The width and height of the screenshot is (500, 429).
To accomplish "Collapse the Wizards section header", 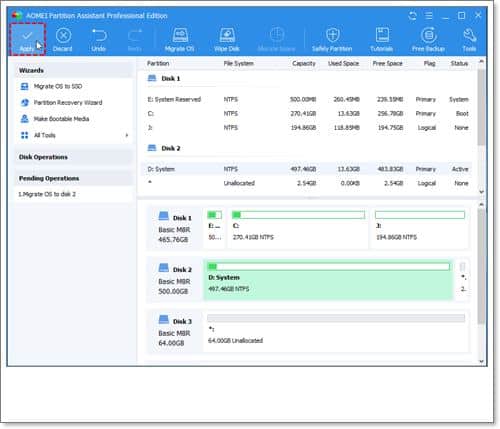I will [73, 70].
